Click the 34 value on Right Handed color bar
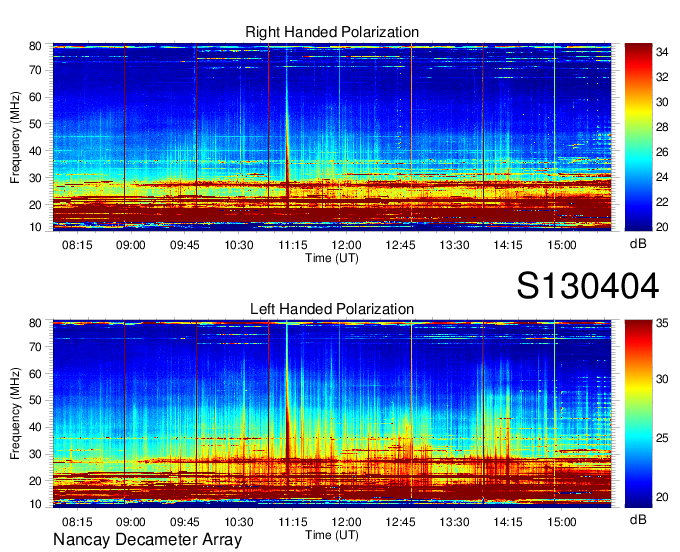The width and height of the screenshot is (680, 552). coord(662,52)
